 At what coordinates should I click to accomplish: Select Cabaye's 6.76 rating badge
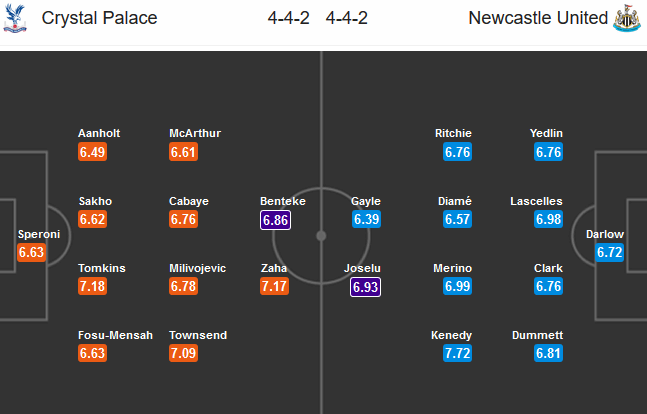pyautogui.click(x=184, y=220)
